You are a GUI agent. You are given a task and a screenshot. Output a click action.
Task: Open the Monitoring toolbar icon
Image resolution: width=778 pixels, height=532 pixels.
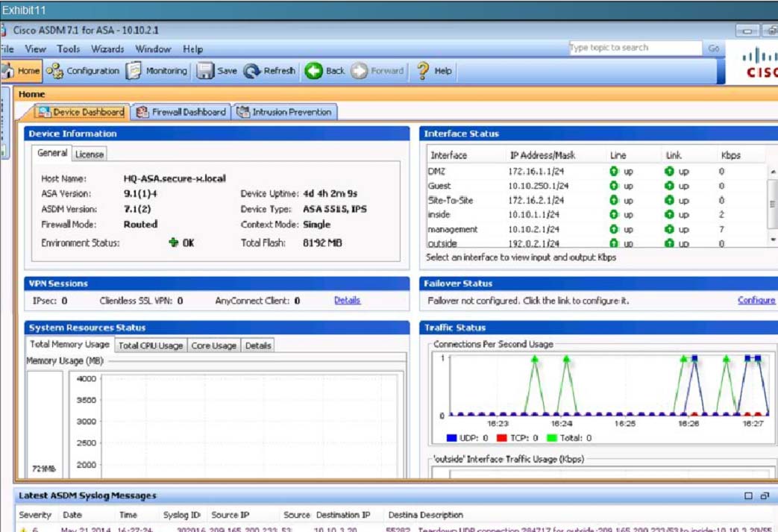coord(134,71)
